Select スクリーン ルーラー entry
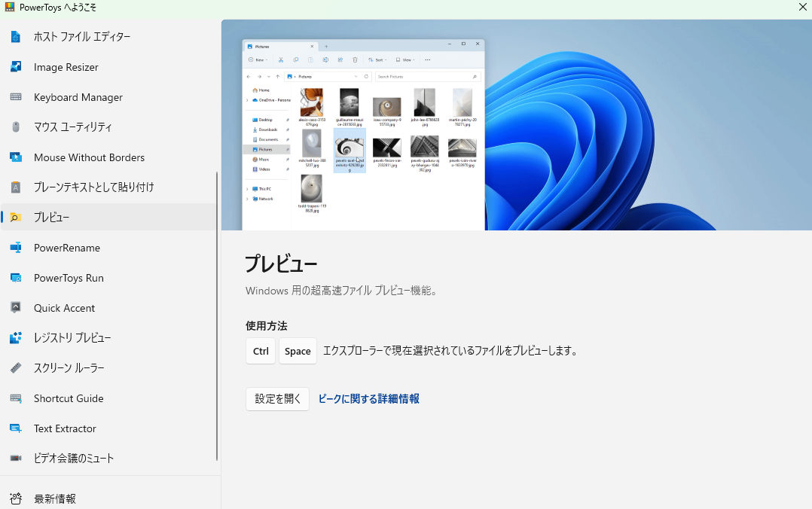This screenshot has height=509, width=812. pos(108,367)
